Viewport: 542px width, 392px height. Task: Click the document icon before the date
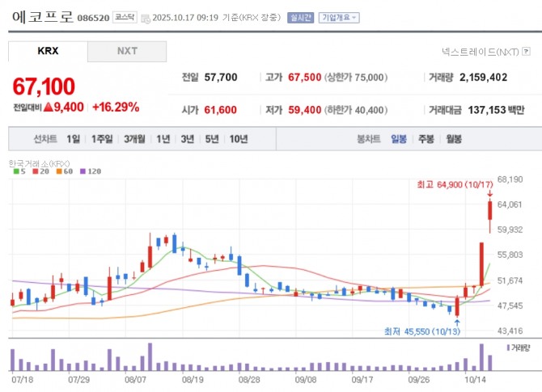(x=145, y=17)
